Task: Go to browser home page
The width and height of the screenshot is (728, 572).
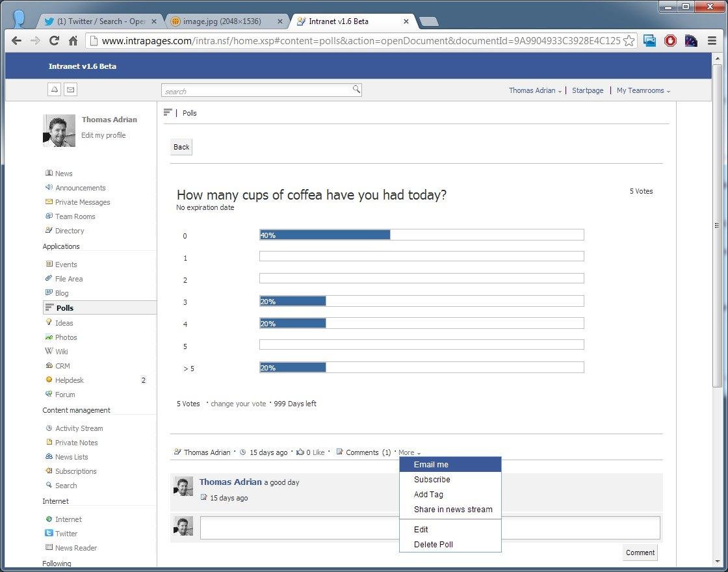Action: pyautogui.click(x=73, y=40)
